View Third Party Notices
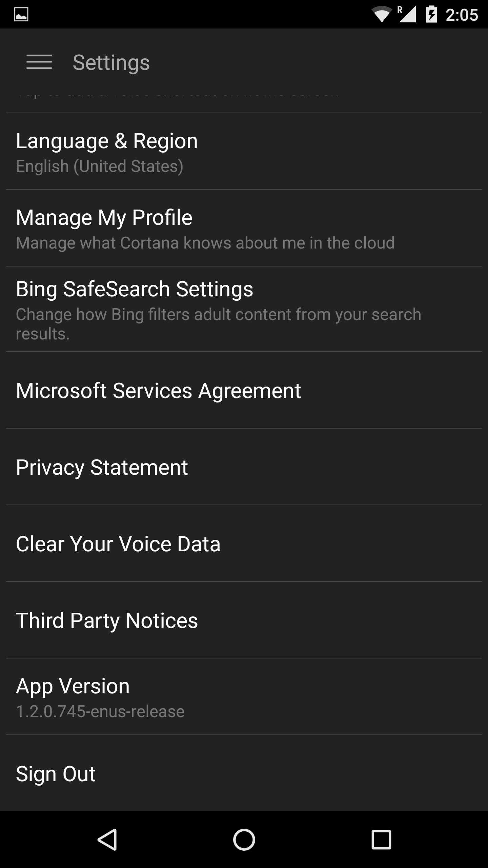The height and width of the screenshot is (868, 488). point(244,620)
